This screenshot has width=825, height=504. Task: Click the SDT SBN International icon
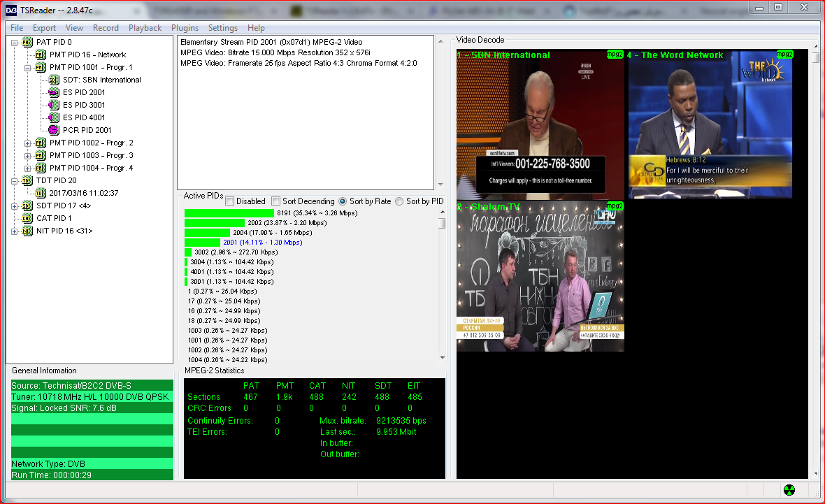[53, 80]
